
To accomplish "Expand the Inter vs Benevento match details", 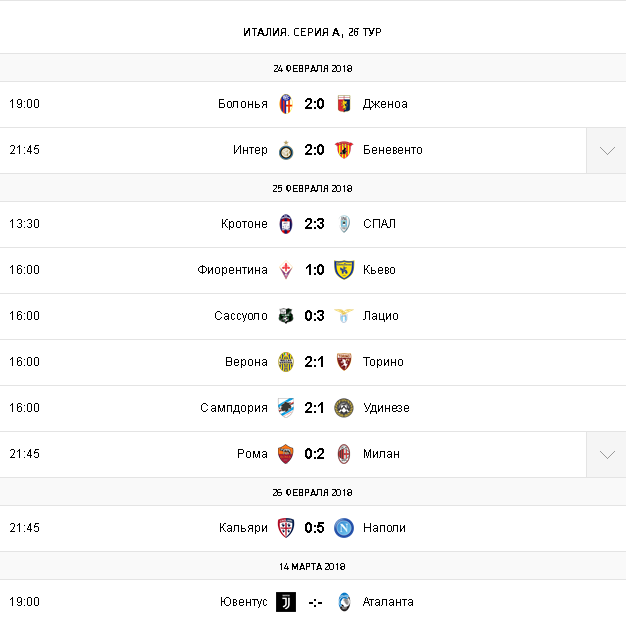I will tap(606, 150).
